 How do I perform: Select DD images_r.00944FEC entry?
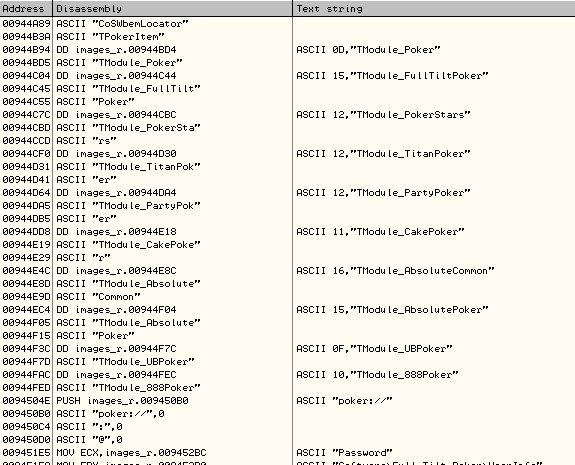(116, 375)
